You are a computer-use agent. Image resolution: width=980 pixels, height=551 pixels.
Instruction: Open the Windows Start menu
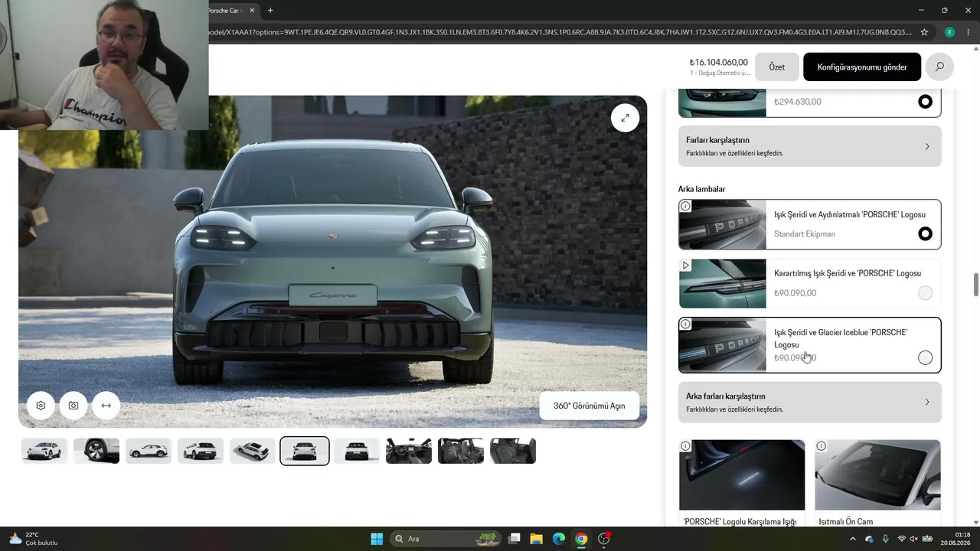(x=377, y=539)
